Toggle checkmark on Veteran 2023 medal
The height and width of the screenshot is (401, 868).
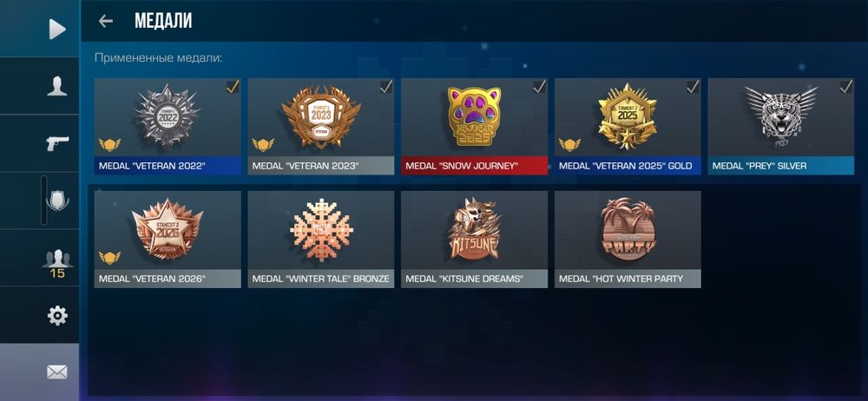pyautogui.click(x=386, y=87)
